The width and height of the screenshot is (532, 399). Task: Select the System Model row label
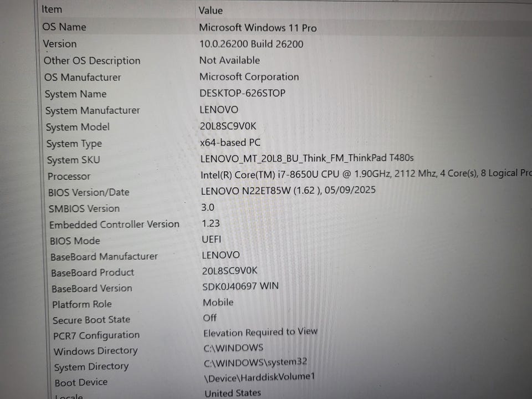pyautogui.click(x=78, y=127)
